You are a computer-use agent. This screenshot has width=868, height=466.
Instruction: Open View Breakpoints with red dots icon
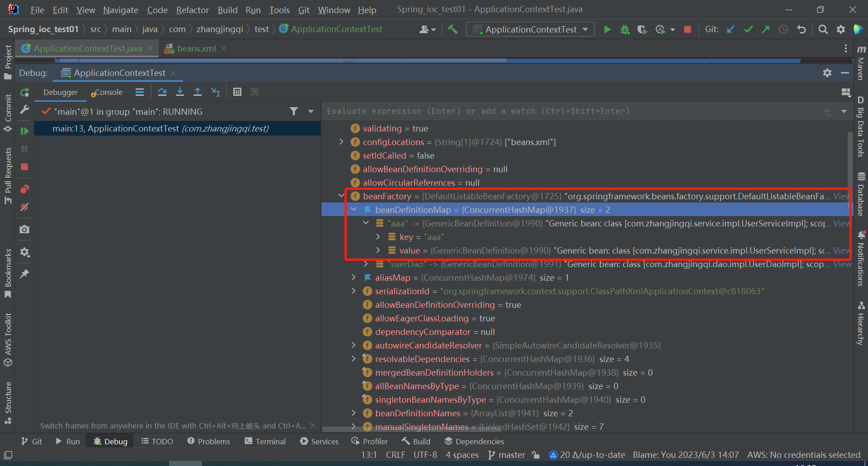point(25,189)
